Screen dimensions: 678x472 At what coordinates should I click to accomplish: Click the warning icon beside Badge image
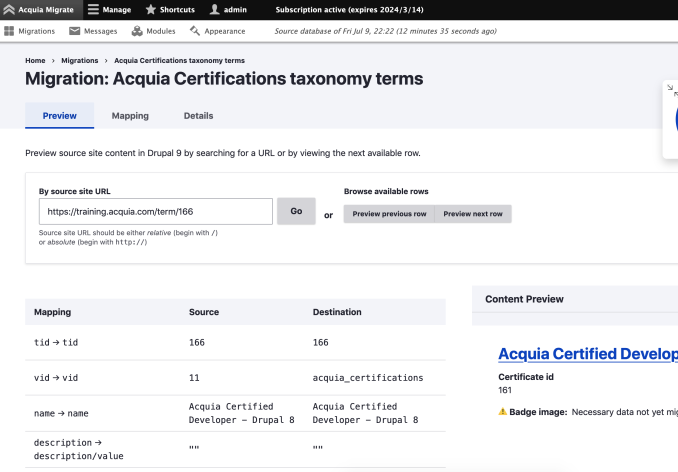pyautogui.click(x=503, y=412)
